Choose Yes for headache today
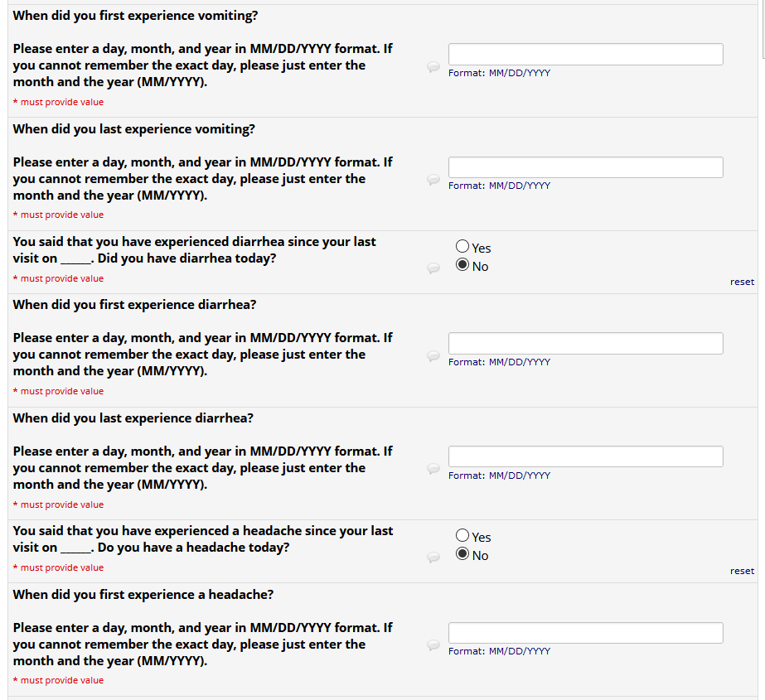Screen dimensions: 765x700 coord(462,536)
